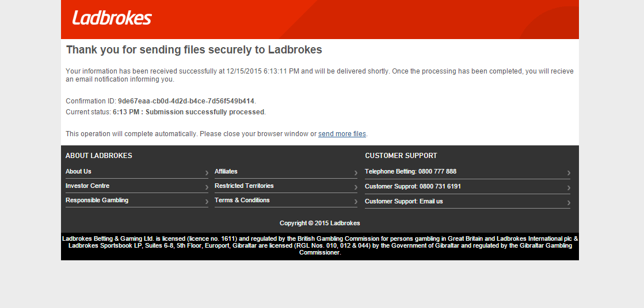The image size is (644, 308).
Task: Click the Ladbrokes logo in header
Action: [x=112, y=18]
